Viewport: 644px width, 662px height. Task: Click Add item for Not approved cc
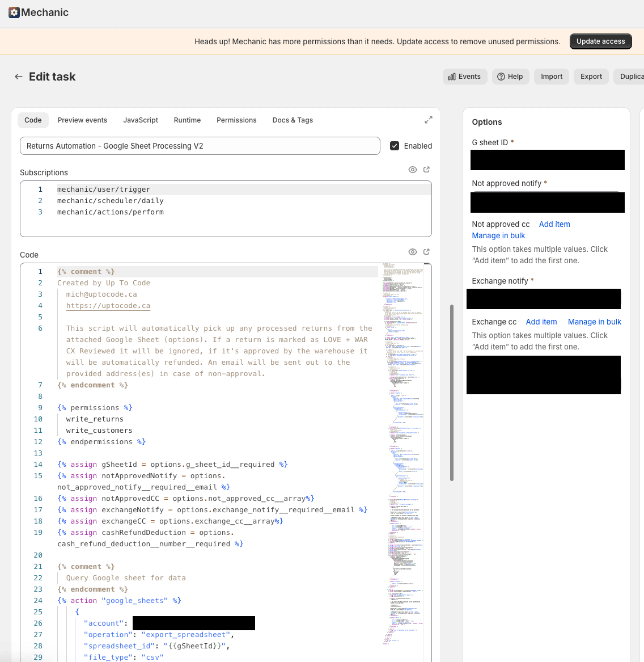click(x=554, y=224)
